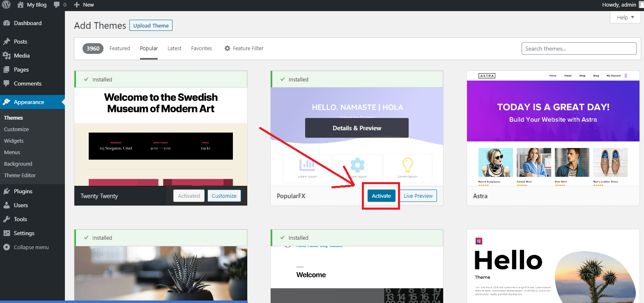Click the My Blog site name link
This screenshot has width=644, height=303.
point(37,5)
